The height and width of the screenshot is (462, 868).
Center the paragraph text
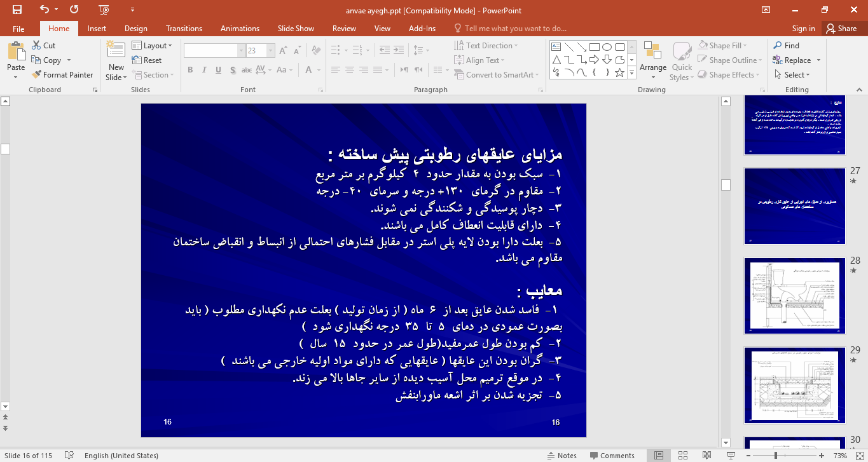pyautogui.click(x=350, y=70)
